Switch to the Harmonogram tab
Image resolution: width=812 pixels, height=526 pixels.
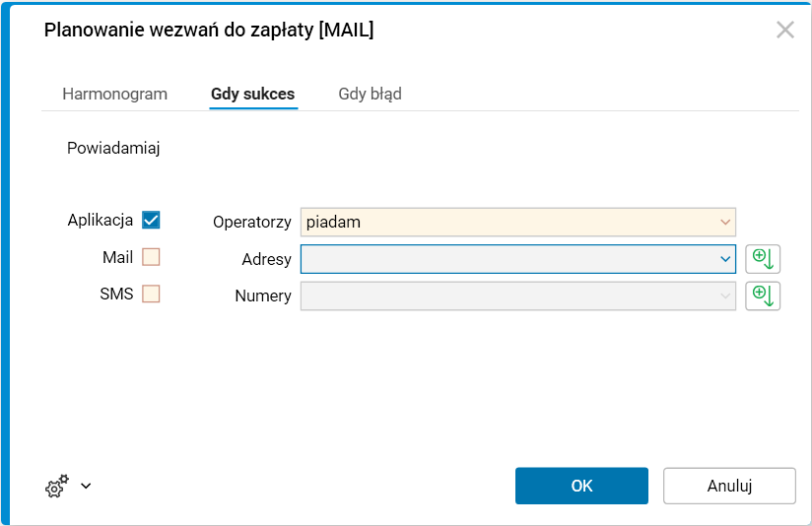(114, 95)
